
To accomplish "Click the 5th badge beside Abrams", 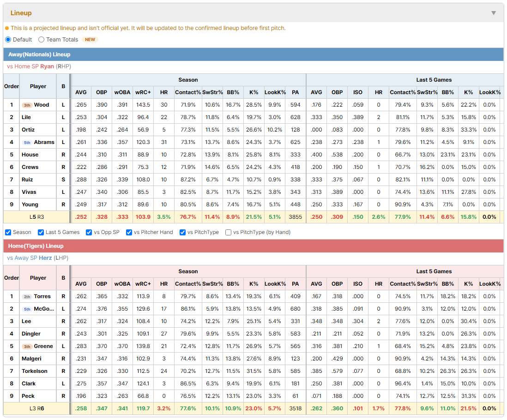I will 27,143.
